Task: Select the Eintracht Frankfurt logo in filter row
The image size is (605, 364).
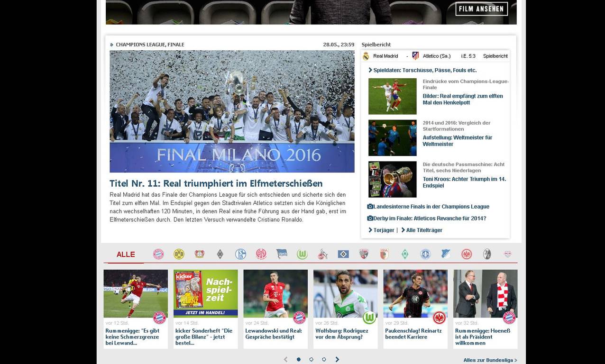Action: 467,255
